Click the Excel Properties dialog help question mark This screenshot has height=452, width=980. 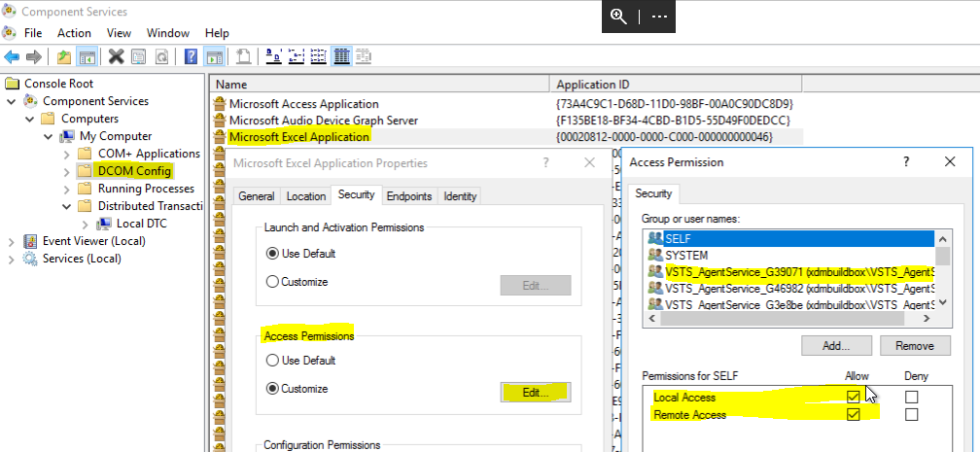tap(545, 163)
